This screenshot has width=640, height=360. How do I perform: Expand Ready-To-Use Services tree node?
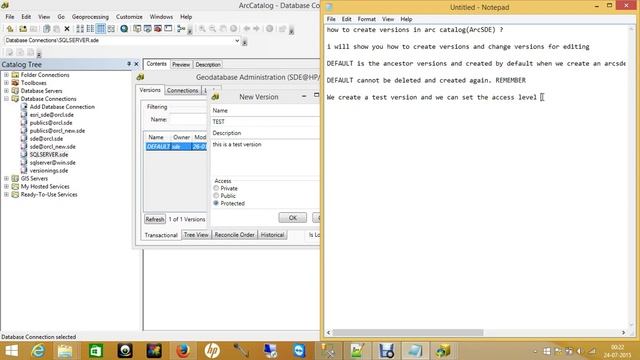click(7, 194)
